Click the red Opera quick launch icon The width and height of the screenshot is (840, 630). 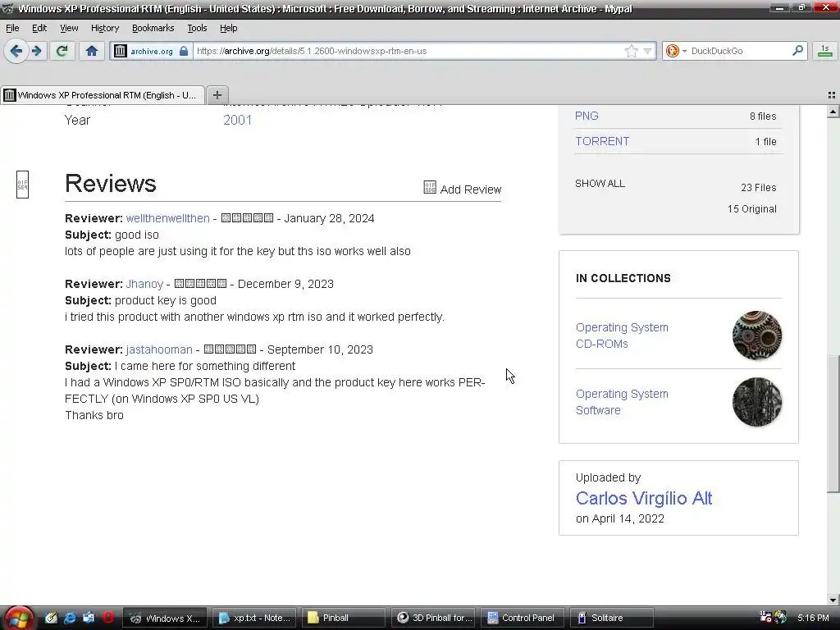coord(107,618)
